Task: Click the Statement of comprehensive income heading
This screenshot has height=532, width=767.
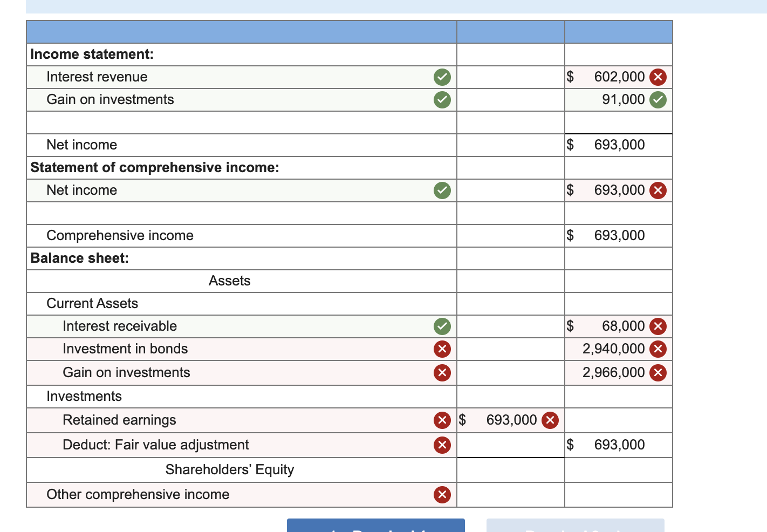Action: (x=155, y=168)
